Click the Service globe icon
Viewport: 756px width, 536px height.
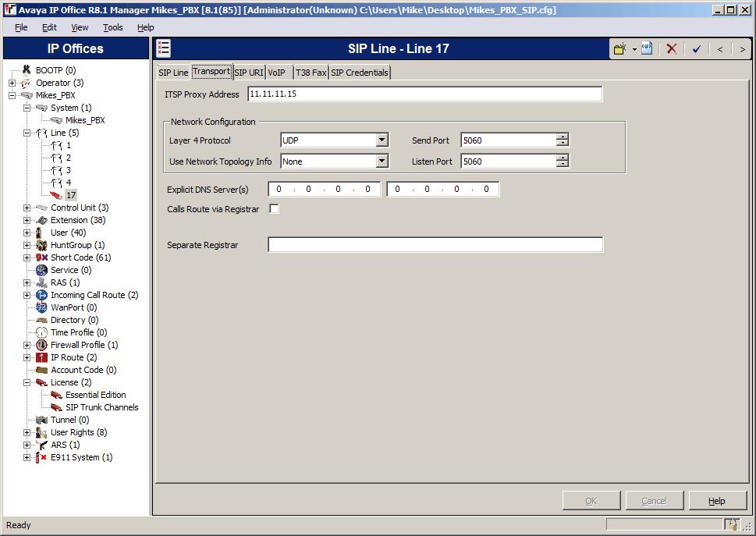point(42,271)
